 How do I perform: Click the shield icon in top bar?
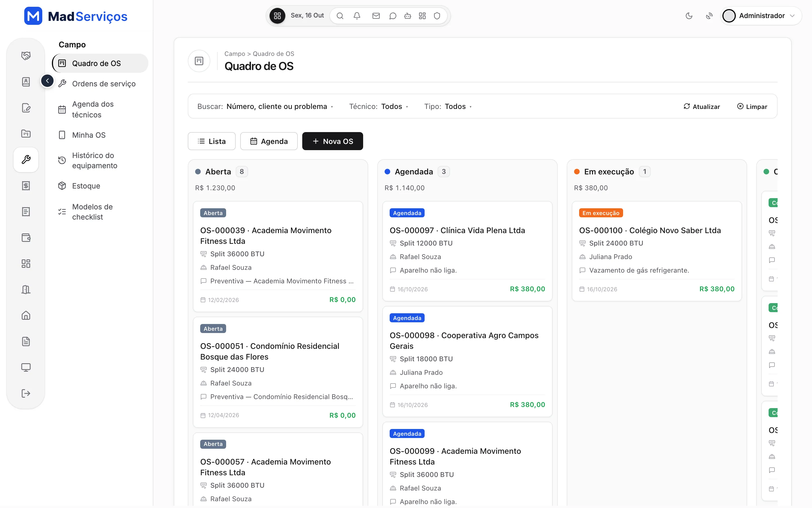437,16
